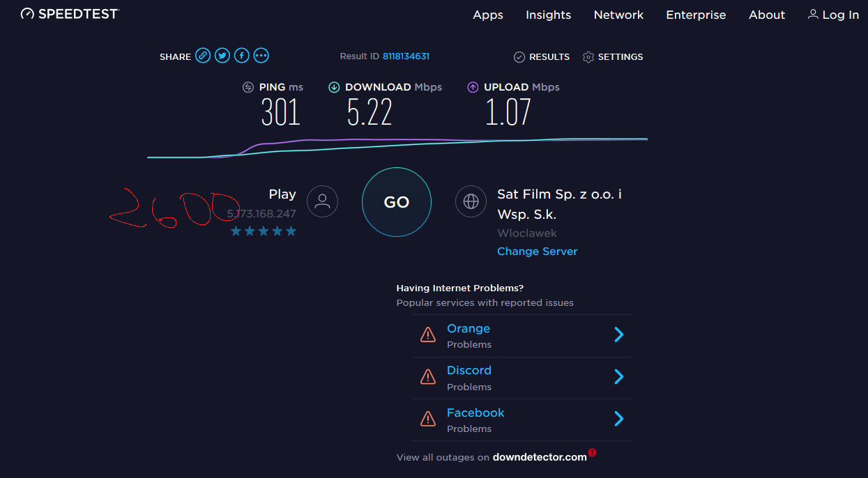The width and height of the screenshot is (868, 478).
Task: Open the Insights menu
Action: point(549,15)
